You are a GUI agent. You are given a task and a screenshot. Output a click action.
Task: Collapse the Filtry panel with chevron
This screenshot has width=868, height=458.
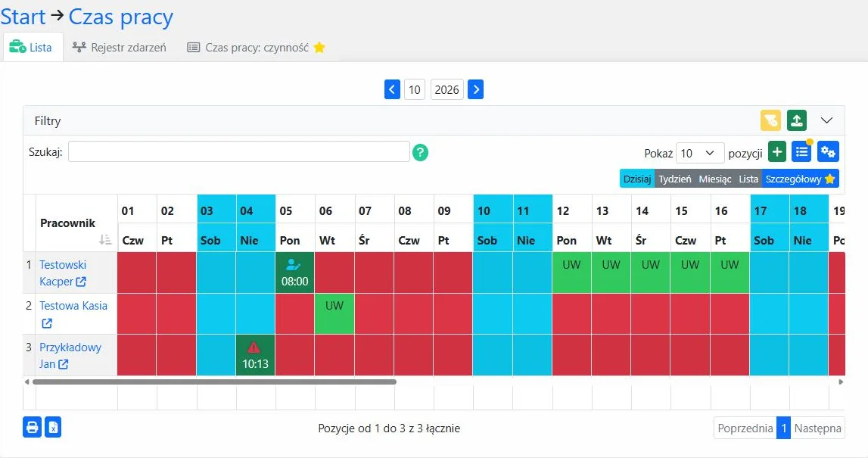pyautogui.click(x=826, y=120)
